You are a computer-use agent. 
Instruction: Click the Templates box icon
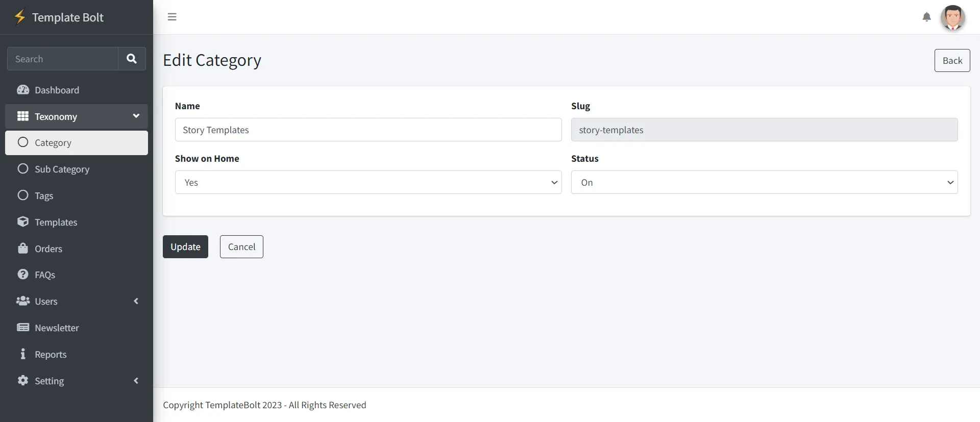coord(22,222)
